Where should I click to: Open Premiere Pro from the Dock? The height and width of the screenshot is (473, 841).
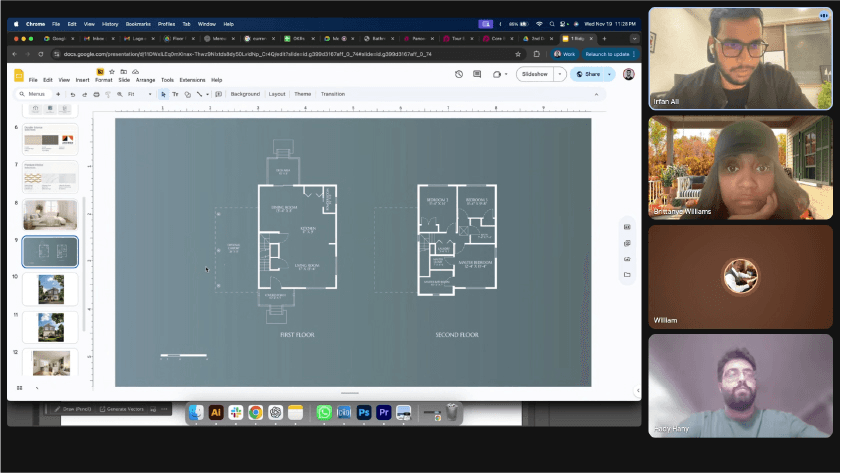383,412
